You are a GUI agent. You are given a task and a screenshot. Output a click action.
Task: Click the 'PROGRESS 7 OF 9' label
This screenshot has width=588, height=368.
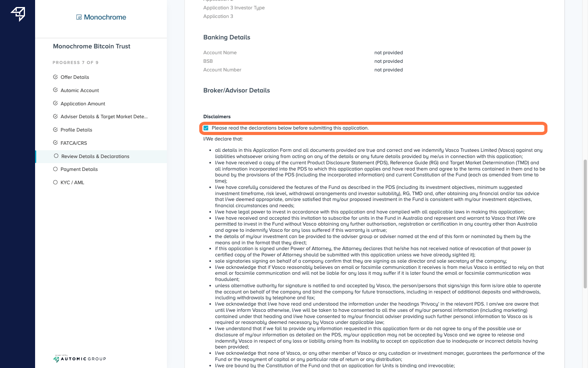point(76,62)
